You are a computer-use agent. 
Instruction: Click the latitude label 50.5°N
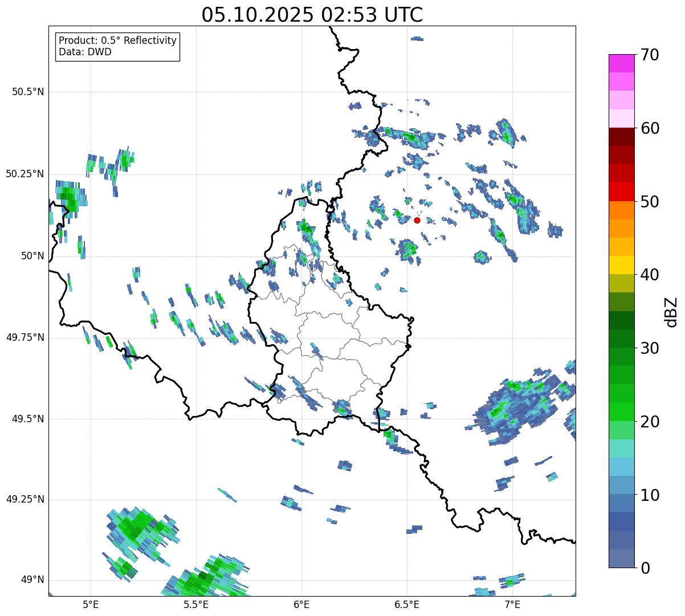click(x=28, y=92)
